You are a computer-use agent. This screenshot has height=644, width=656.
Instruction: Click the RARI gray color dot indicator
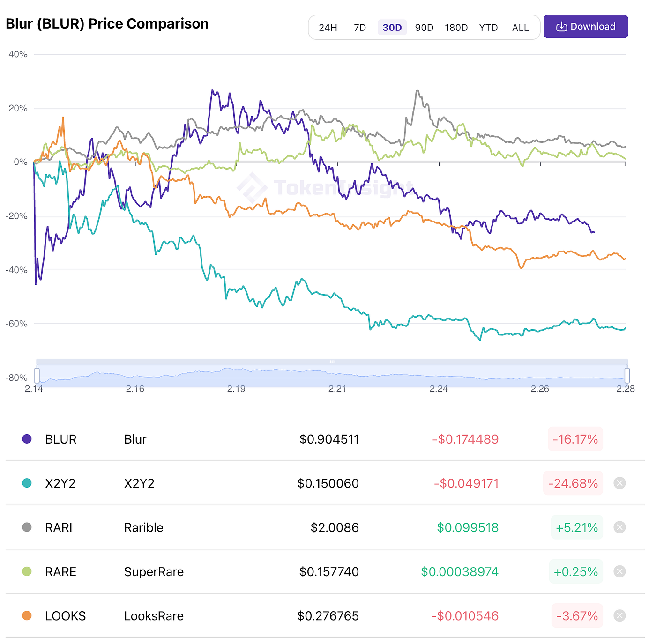[26, 527]
